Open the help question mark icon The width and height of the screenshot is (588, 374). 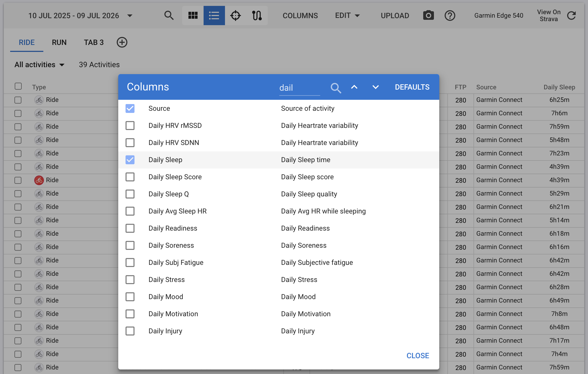[450, 16]
